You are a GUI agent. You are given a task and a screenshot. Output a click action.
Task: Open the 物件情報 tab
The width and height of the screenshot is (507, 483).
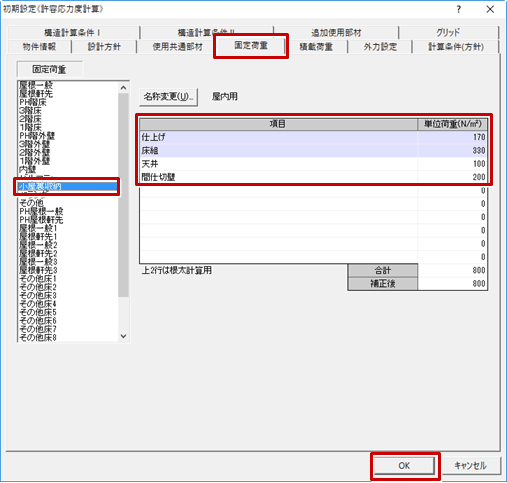(x=39, y=47)
